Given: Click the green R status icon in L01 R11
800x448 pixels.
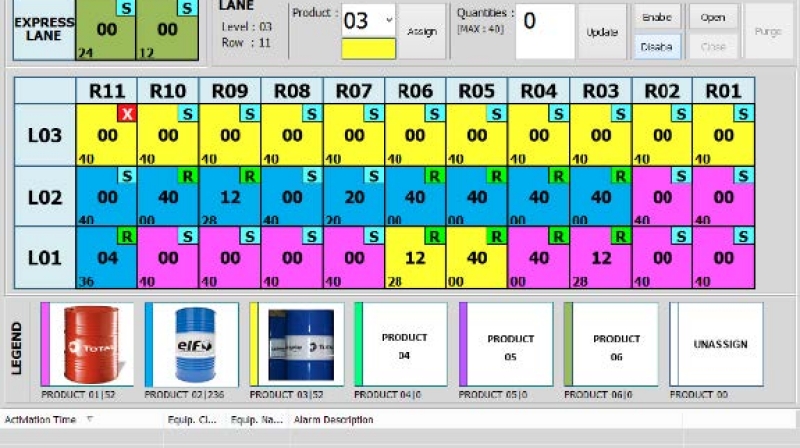Looking at the screenshot, I should click(x=127, y=237).
